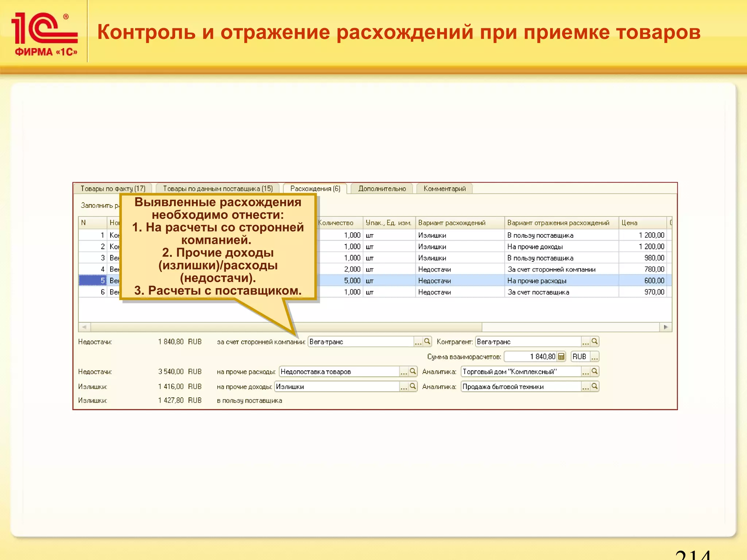Open selection list for Контрагент field
Image resolution: width=747 pixels, height=560 pixels.
[x=585, y=342]
